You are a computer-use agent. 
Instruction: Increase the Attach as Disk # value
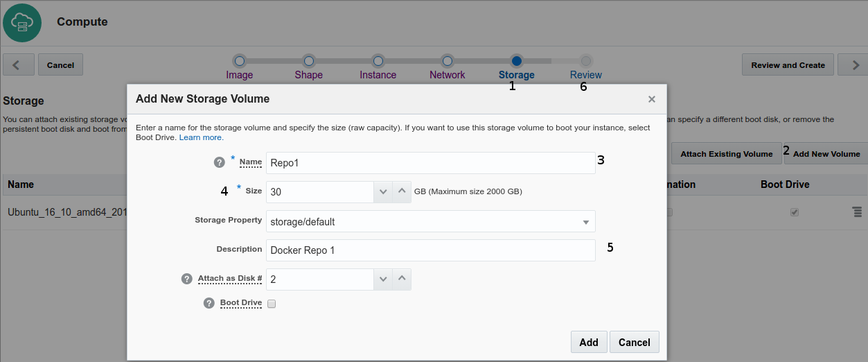click(402, 279)
